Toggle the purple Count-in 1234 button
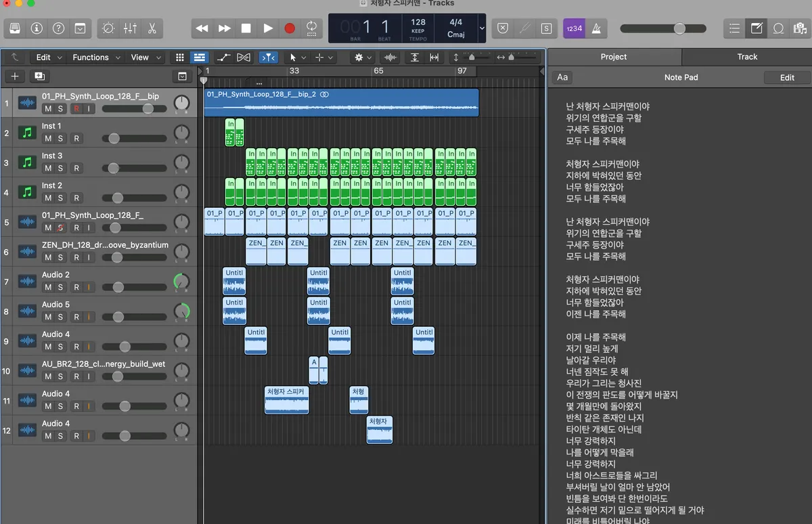 [x=574, y=28]
